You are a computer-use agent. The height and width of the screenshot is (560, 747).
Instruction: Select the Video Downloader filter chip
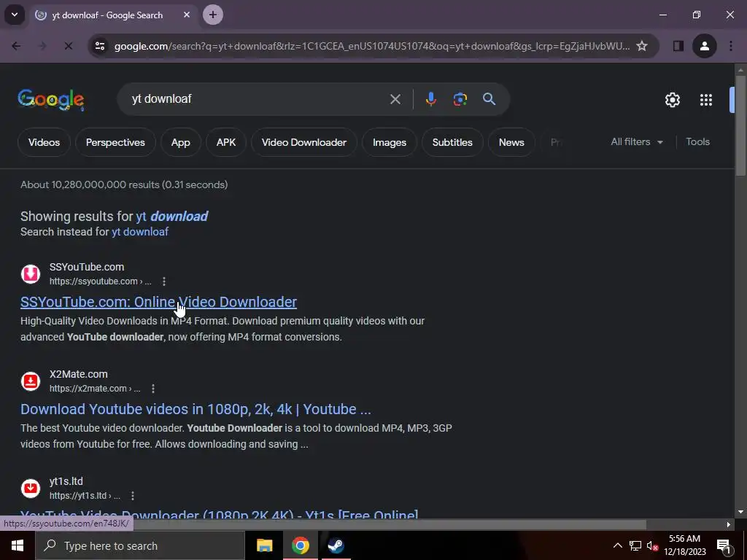pyautogui.click(x=304, y=142)
